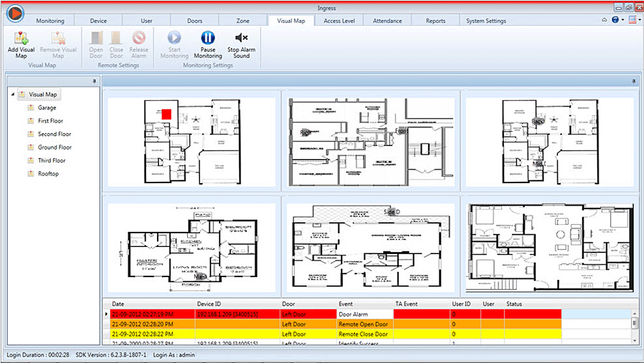Viewport: 644px width, 363px height.
Task: Open the help dropdown in title area
Action: 616,20
